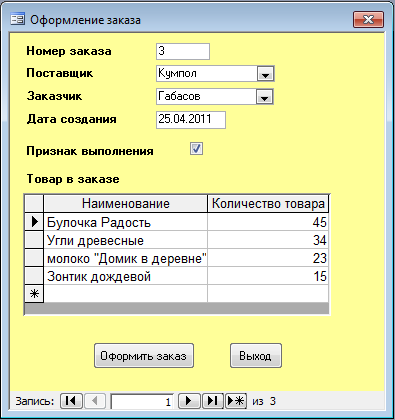Screen dimensions: 395x420
Task: Jump to last record navigation button
Action: (x=213, y=401)
